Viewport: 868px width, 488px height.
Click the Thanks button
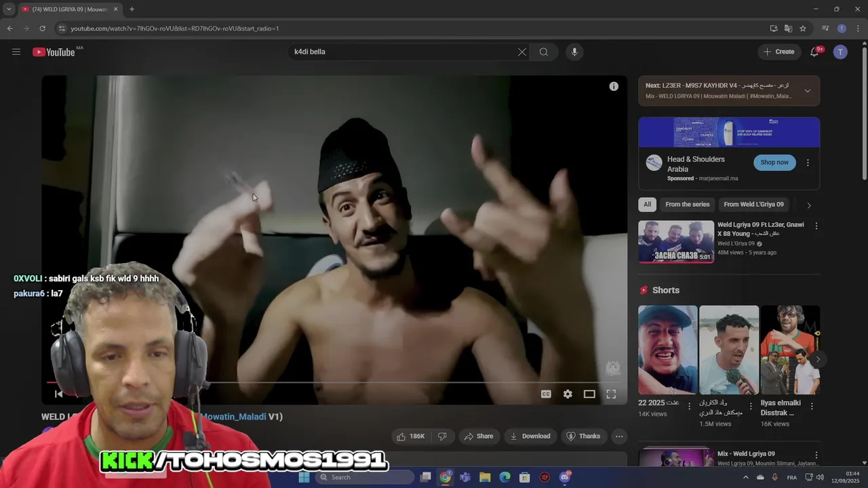(x=583, y=436)
